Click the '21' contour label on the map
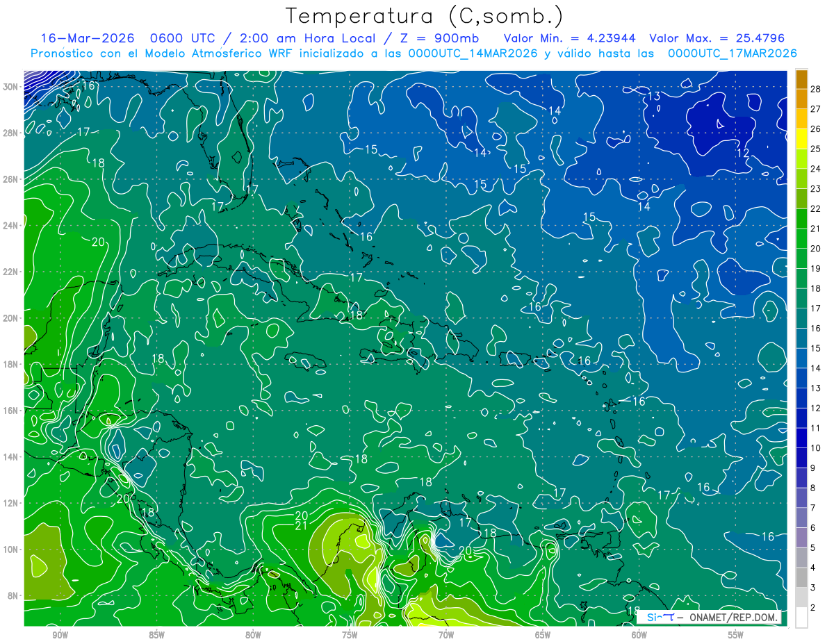 coord(302,526)
